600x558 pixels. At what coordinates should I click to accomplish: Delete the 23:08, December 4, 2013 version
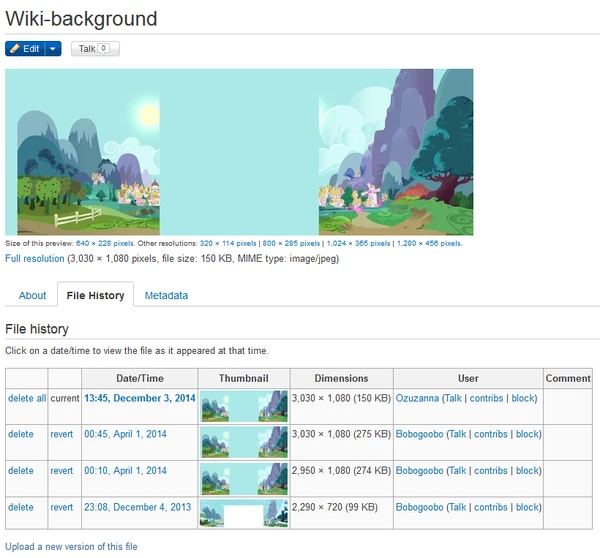(21, 507)
